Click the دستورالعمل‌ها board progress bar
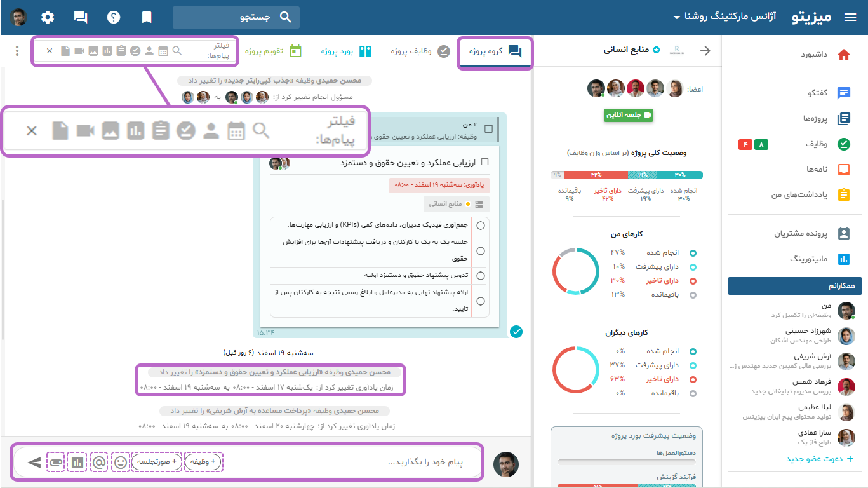Viewport: 868px width, 488px height. [627, 462]
